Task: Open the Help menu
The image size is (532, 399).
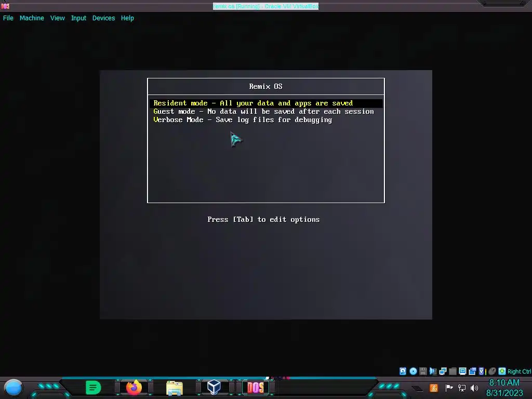Action: (127, 18)
